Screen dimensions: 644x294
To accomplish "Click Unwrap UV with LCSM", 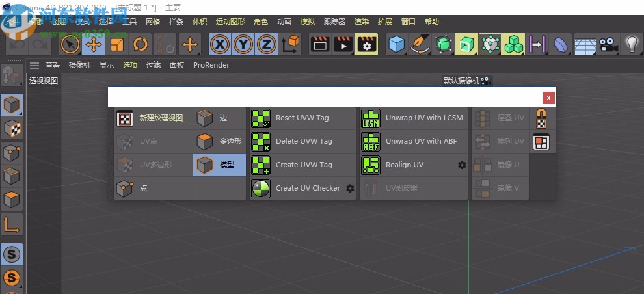I will pyautogui.click(x=414, y=118).
